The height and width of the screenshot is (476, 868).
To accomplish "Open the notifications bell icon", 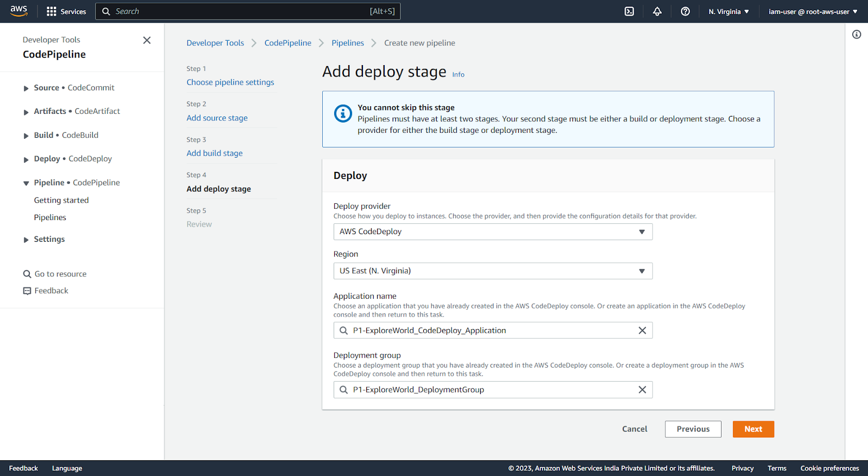I will pos(657,11).
